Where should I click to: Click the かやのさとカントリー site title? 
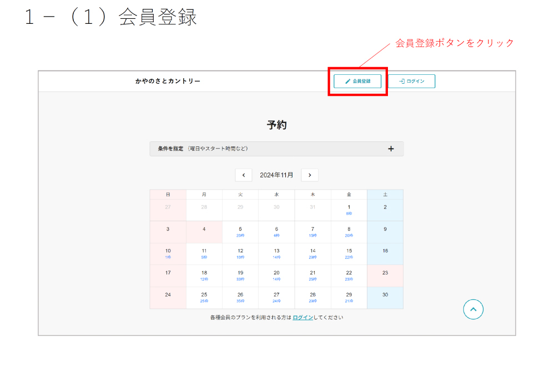pos(168,81)
